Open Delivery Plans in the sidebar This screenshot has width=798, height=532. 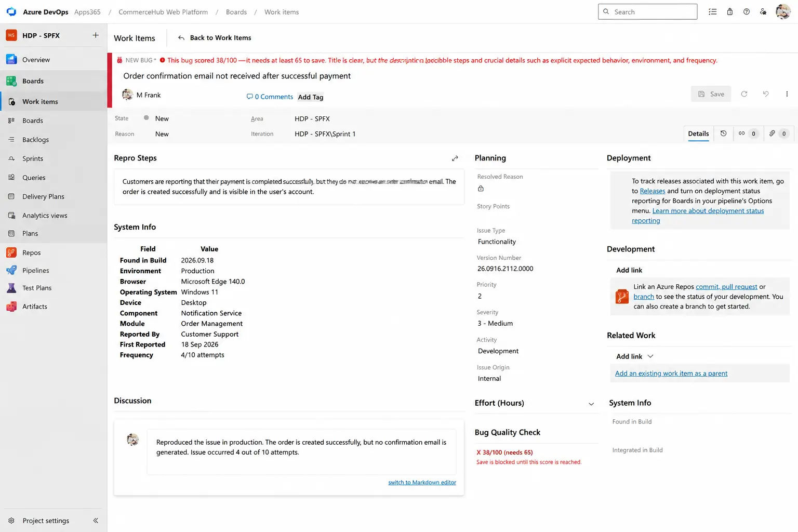tap(54, 196)
